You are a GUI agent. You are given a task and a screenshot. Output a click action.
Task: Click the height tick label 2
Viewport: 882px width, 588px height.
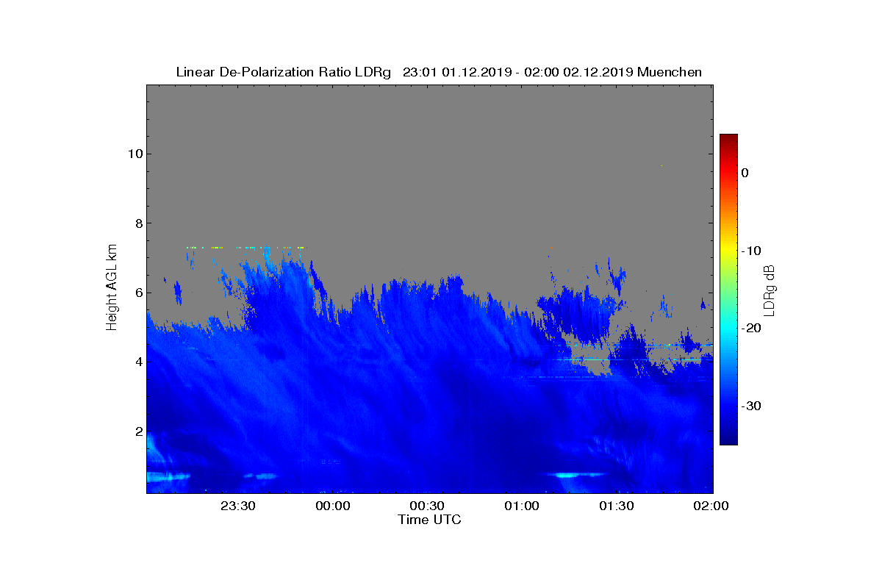[x=138, y=431]
